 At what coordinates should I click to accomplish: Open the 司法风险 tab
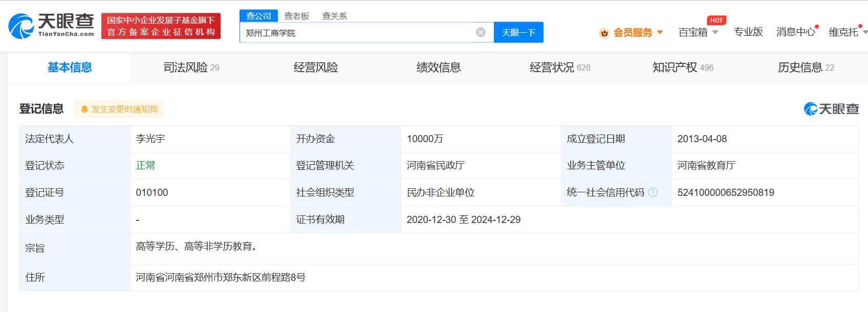[x=191, y=68]
